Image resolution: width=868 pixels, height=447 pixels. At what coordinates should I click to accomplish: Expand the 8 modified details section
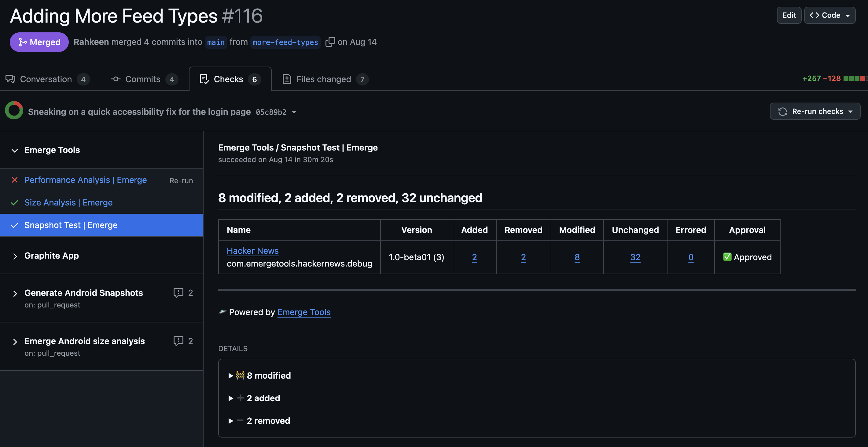[231, 376]
